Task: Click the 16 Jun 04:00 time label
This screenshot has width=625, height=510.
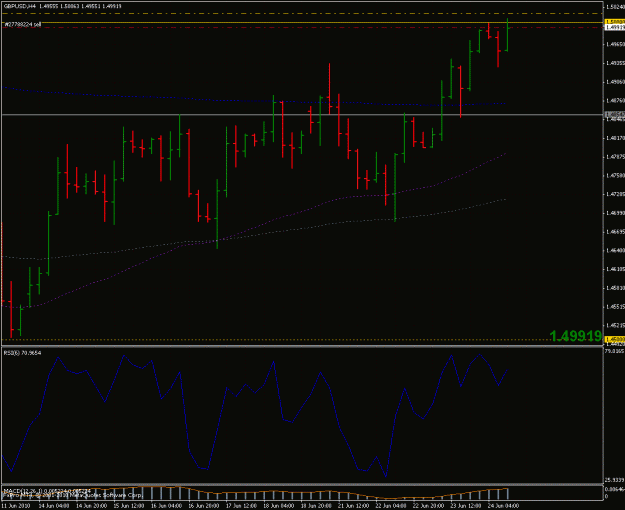Action: (166, 506)
